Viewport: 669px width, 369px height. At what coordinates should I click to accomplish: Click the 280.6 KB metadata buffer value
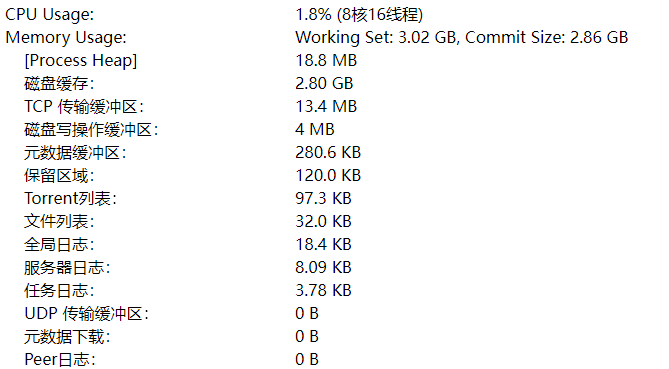pyautogui.click(x=328, y=153)
